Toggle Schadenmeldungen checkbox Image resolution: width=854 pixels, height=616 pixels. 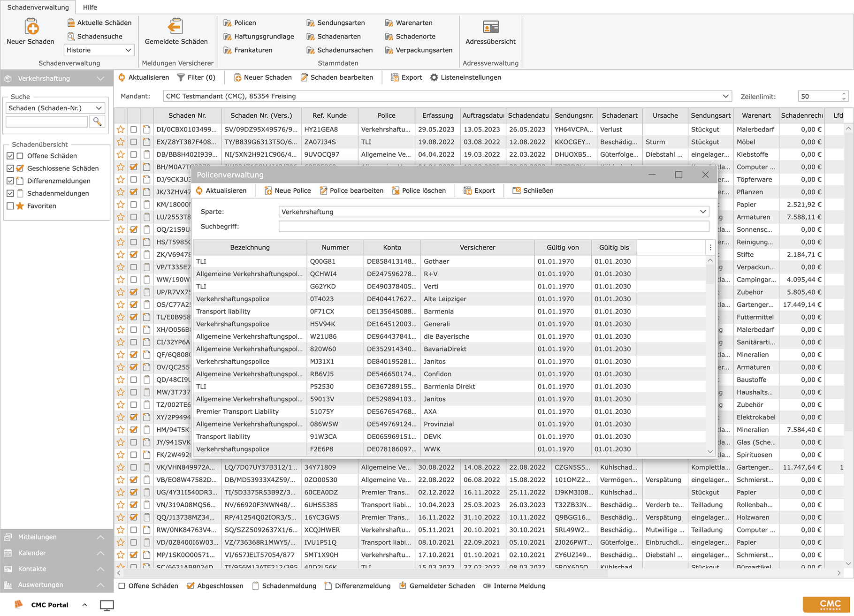tap(10, 193)
